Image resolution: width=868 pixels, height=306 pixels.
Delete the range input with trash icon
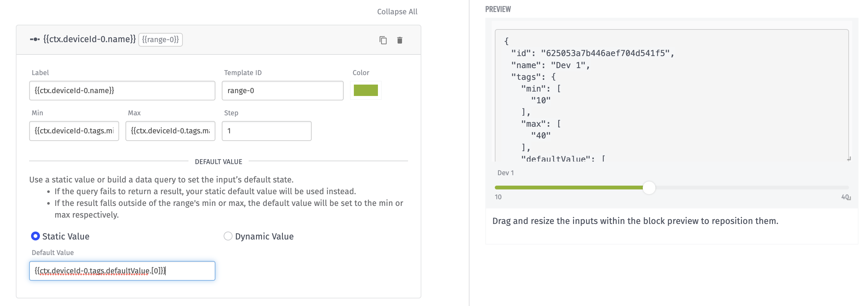400,40
